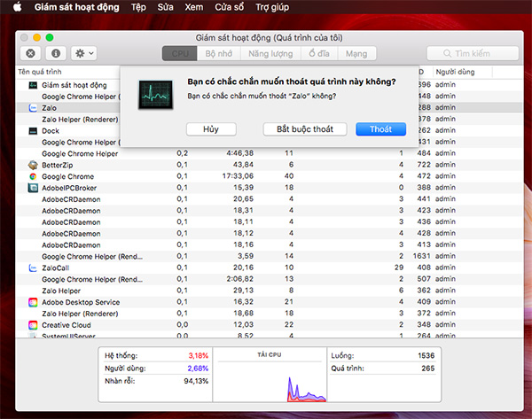This screenshot has height=419, width=532.
Task: Select the AdobeIPCBroker process name
Action: [69, 188]
